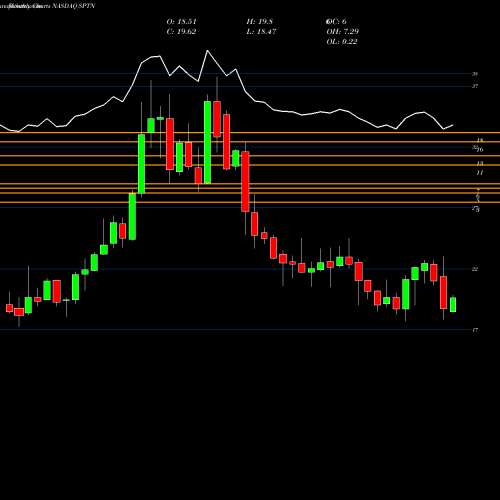Click the low value 'L: 18.47'
This screenshot has height=500, width=500.
(261, 32)
